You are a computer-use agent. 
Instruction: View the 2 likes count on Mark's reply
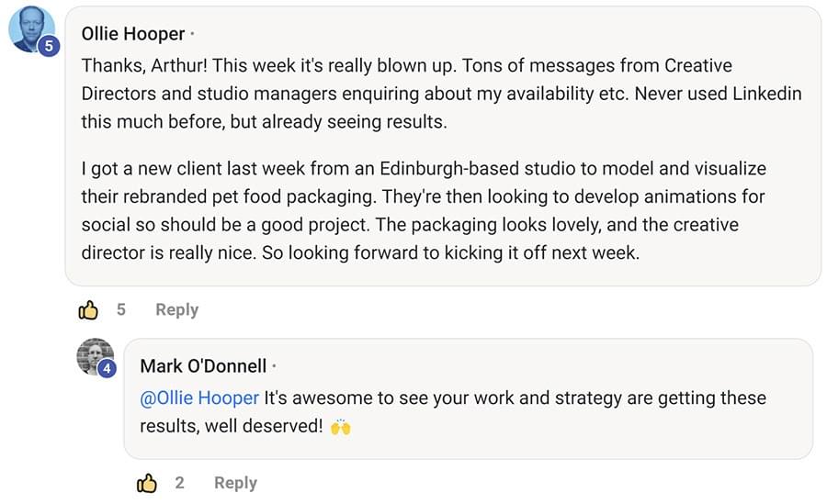180,482
